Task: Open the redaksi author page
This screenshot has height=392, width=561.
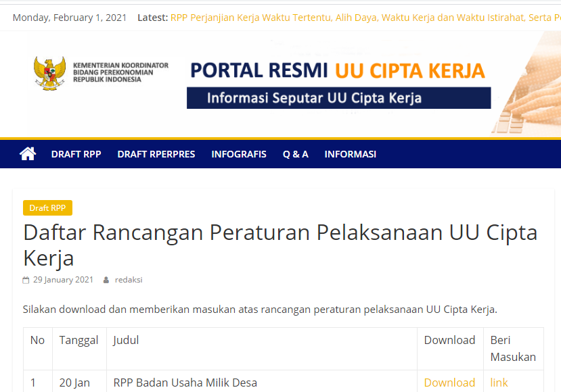Action: (x=129, y=280)
